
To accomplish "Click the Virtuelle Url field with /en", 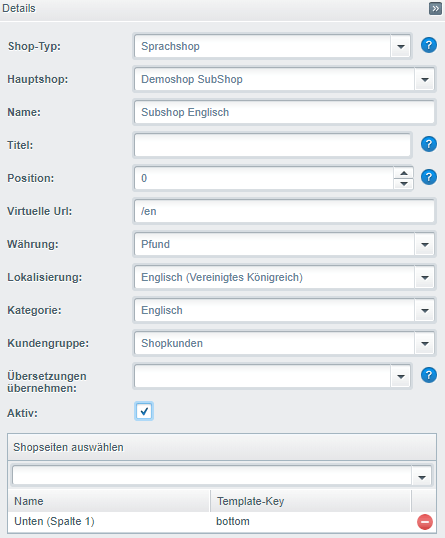I will point(284,211).
